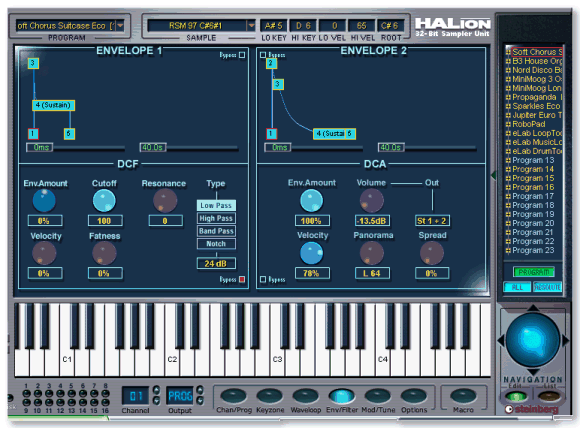Click the DCF Cutoff knob

pos(104,200)
